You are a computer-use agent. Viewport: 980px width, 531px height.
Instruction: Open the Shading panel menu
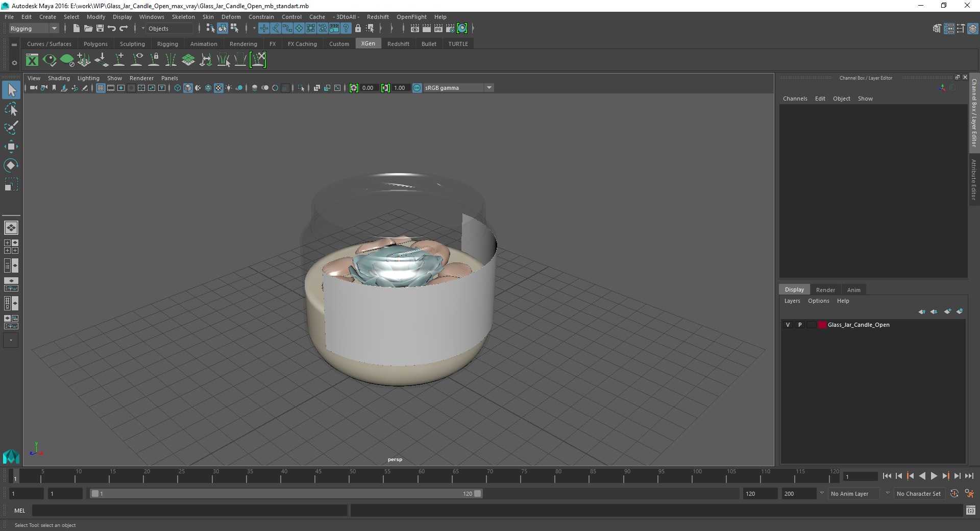click(59, 78)
